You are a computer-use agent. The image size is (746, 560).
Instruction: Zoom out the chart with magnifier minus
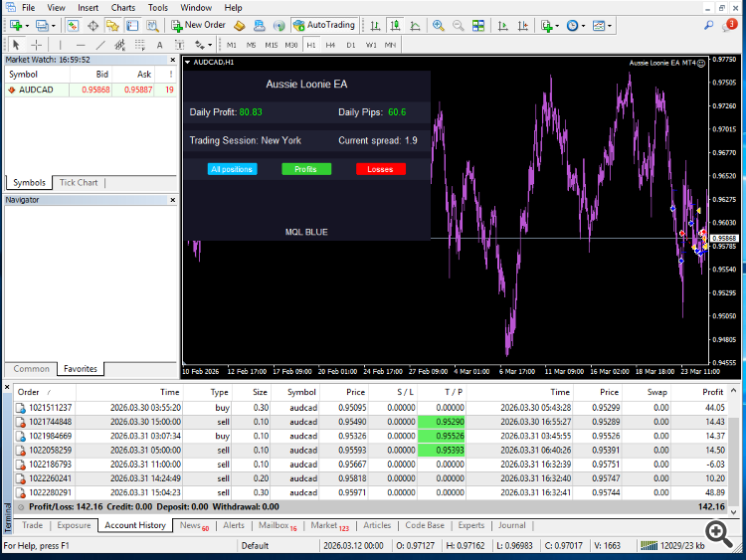[x=459, y=25]
